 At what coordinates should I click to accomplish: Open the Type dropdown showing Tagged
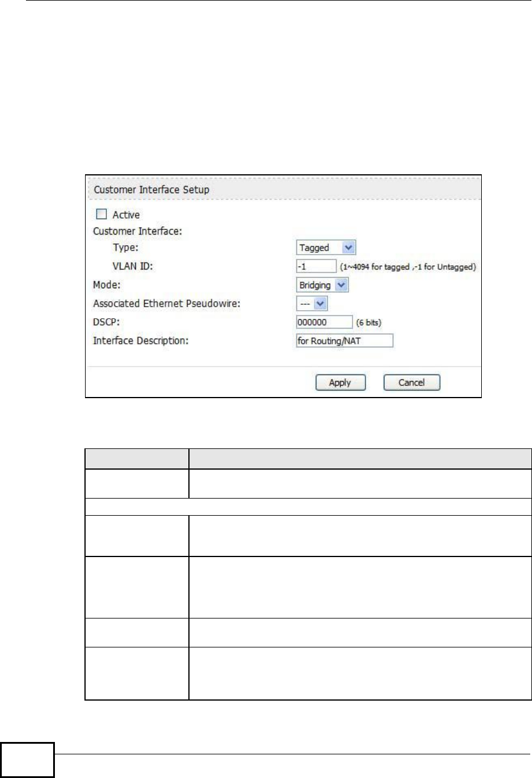point(327,248)
